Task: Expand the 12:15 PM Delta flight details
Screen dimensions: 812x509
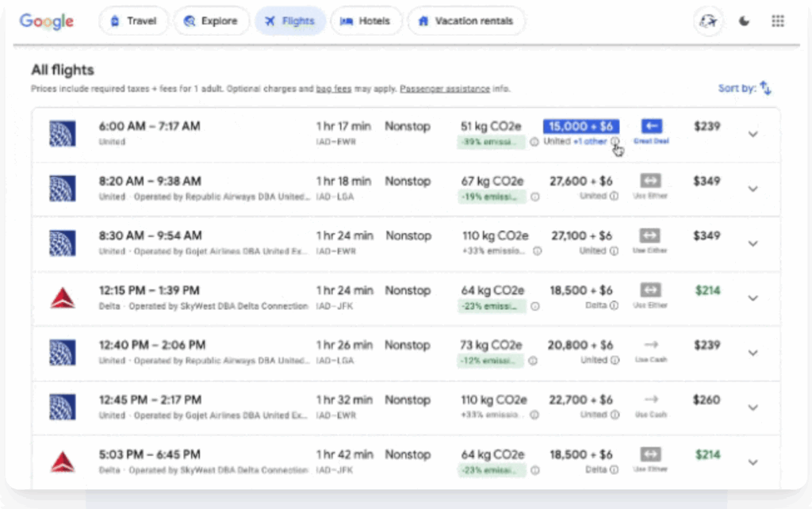Action: pyautogui.click(x=753, y=298)
